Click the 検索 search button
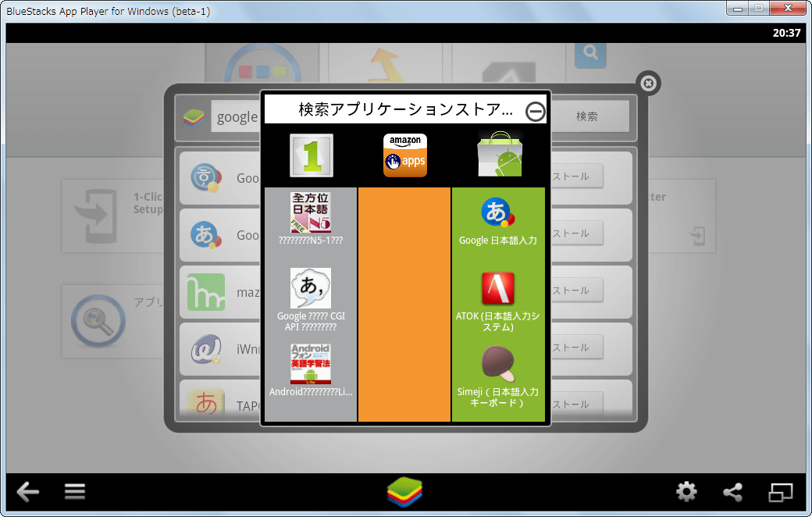The width and height of the screenshot is (812, 517). coord(587,116)
